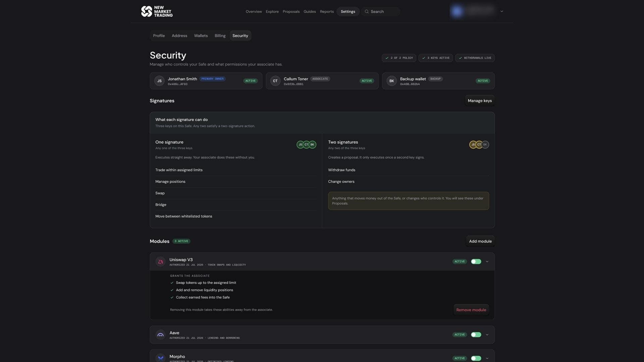Screen dimensions: 644x362
Task: Click the blurred user avatar
Action: (457, 11)
